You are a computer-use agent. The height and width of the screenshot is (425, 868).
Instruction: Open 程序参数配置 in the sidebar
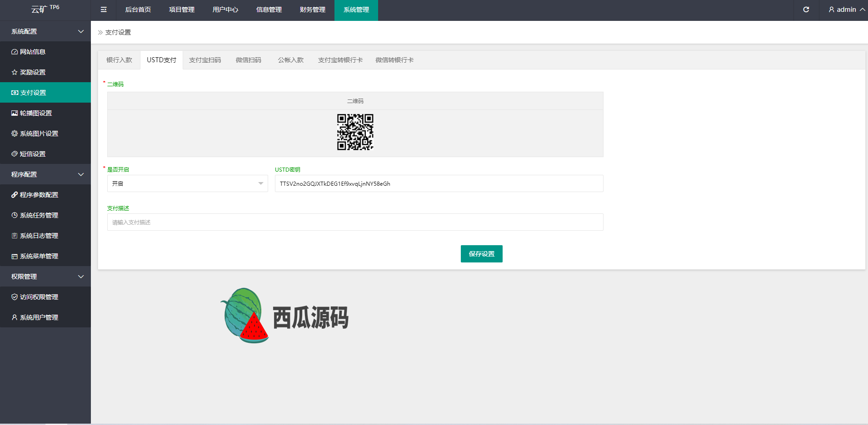pos(45,195)
